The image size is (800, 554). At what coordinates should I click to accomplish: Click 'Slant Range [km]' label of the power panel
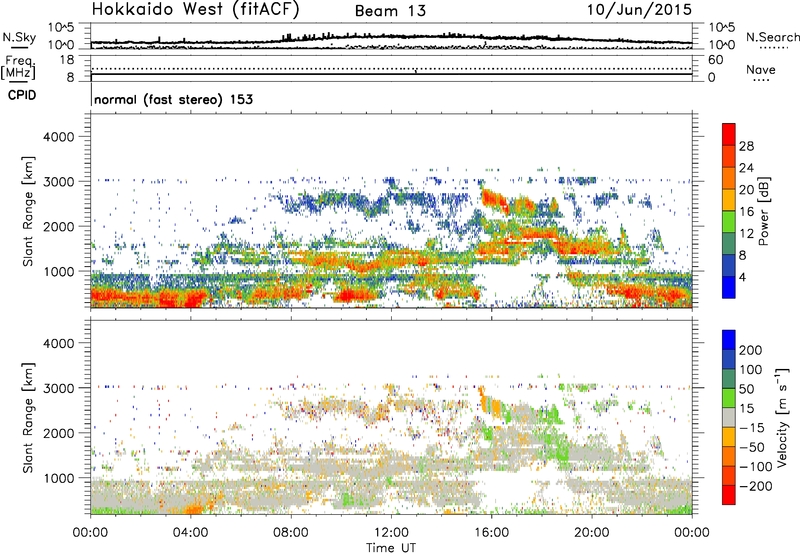pyautogui.click(x=28, y=211)
